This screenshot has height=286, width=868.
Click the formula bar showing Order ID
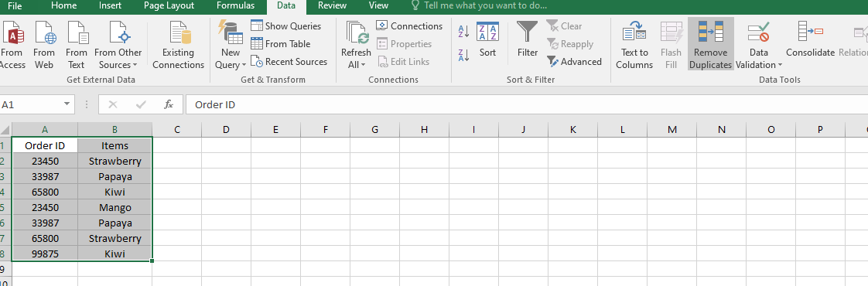coord(526,104)
